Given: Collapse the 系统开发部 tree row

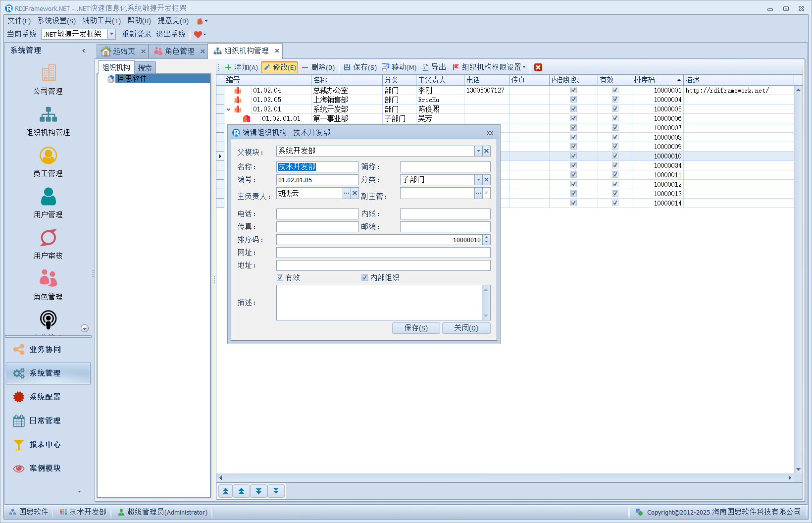Looking at the screenshot, I should 229,109.
